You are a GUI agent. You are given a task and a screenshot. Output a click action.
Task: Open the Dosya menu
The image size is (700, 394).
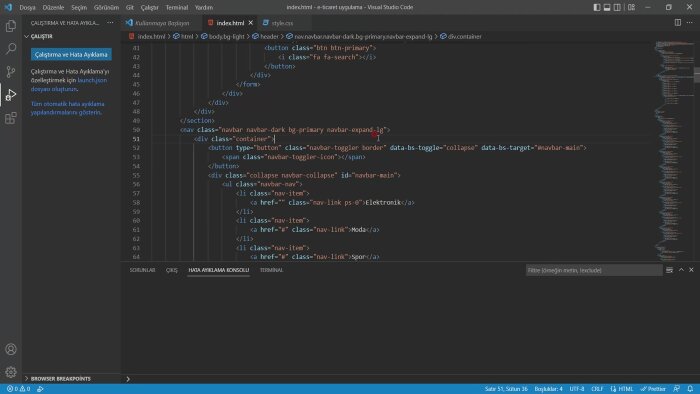click(x=28, y=7)
